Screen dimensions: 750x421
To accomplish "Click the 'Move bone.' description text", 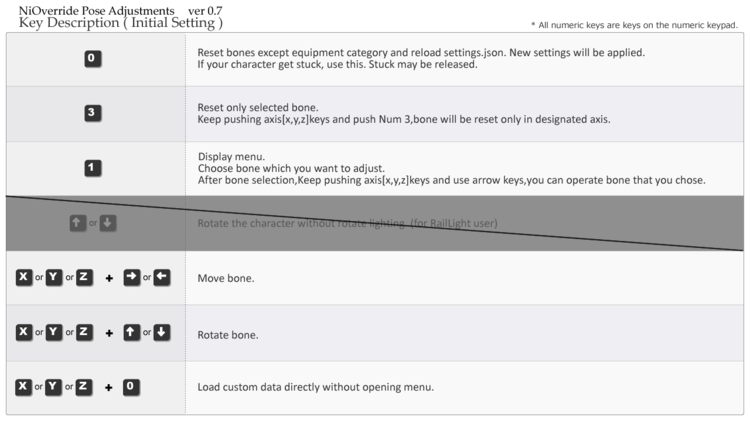I will pyautogui.click(x=226, y=278).
